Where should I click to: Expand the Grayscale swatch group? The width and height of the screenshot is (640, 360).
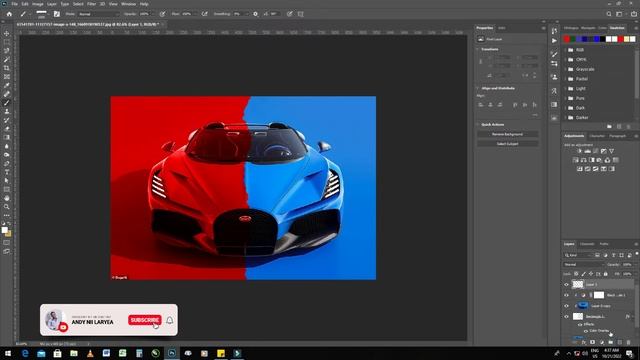pyautogui.click(x=565, y=69)
